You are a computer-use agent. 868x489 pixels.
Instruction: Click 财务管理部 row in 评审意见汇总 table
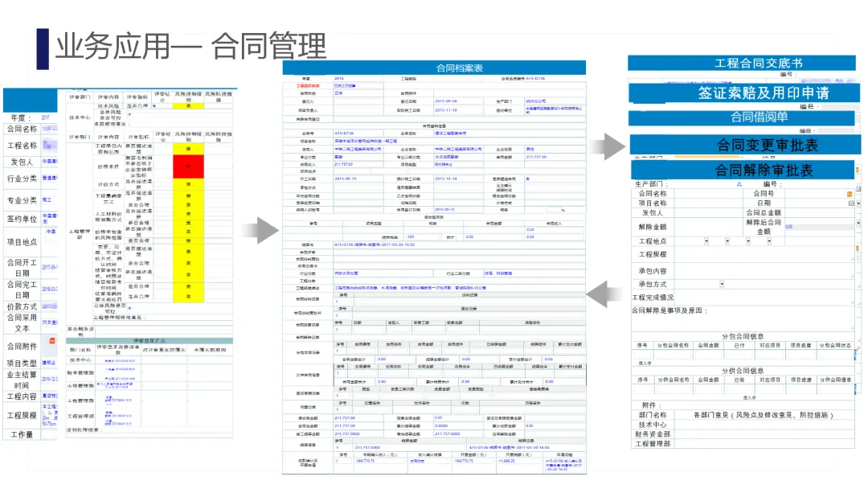(x=149, y=373)
